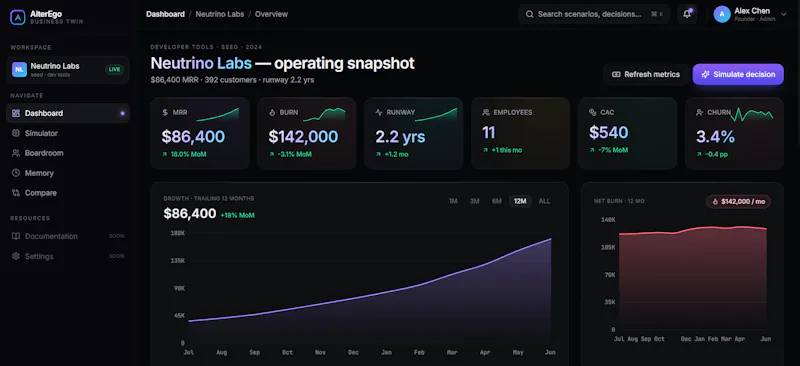Open Memory in the sidebar
Screen dimensions: 800x366
[x=68, y=173]
